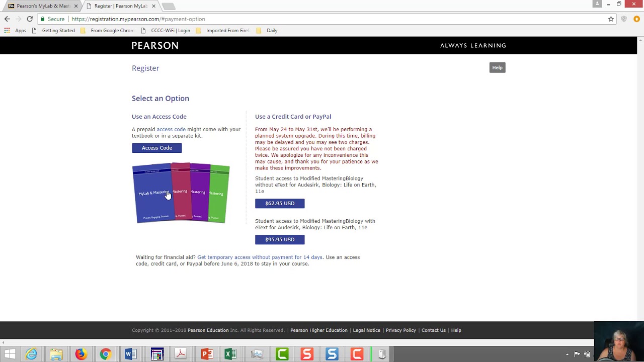644x362 pixels.
Task: Open the Getting Started bookmark
Action: (53, 31)
